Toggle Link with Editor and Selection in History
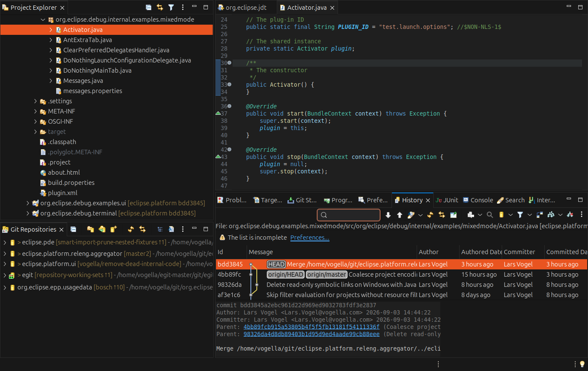 tap(442, 215)
